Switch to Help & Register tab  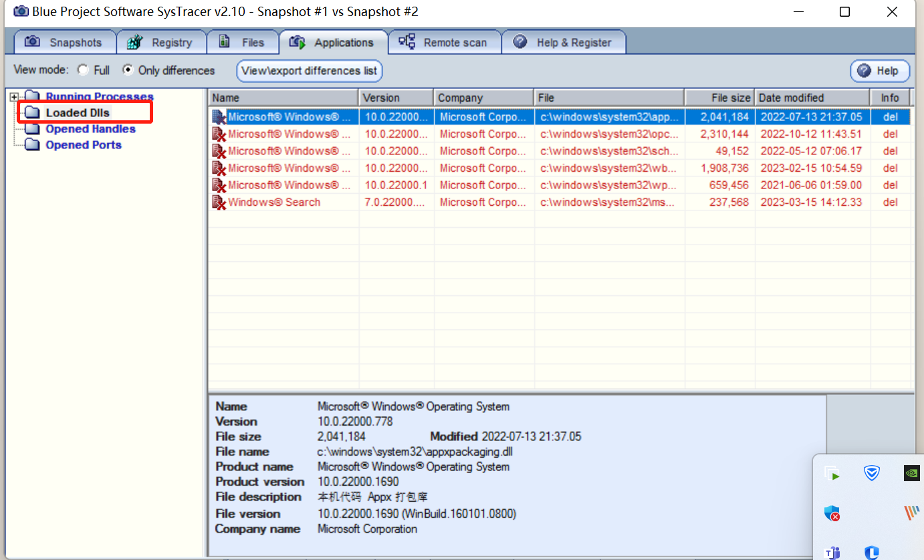point(564,42)
